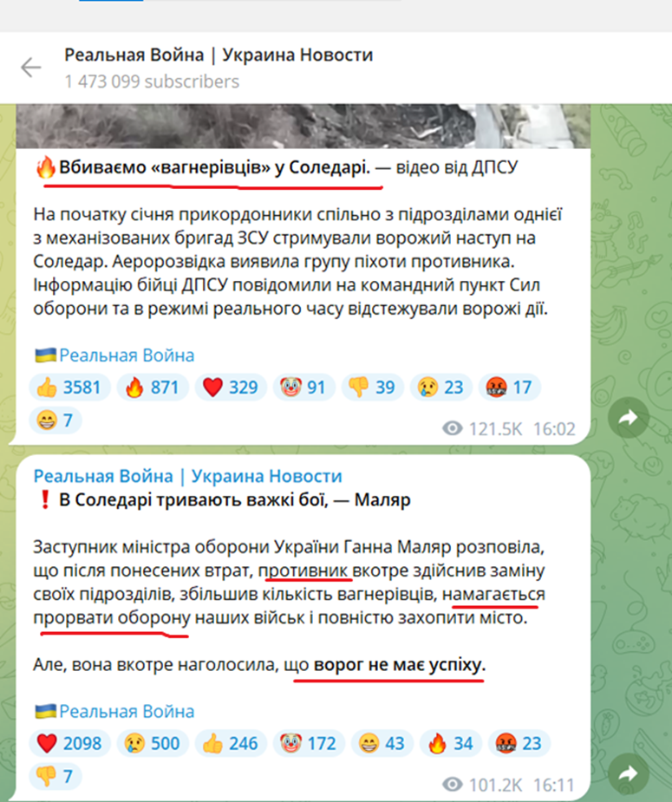This screenshot has height=802, width=672.
Task: Open Реальная Война link under second post
Action: [127, 711]
